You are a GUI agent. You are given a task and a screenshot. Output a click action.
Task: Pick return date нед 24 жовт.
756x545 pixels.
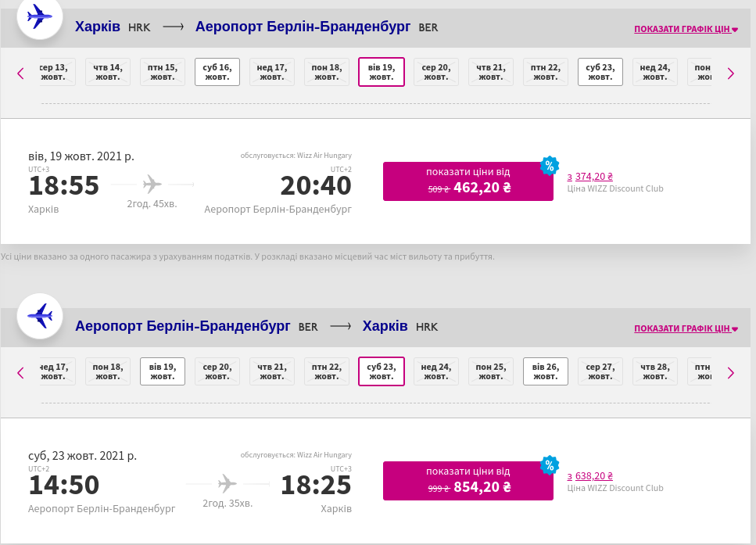click(x=436, y=371)
